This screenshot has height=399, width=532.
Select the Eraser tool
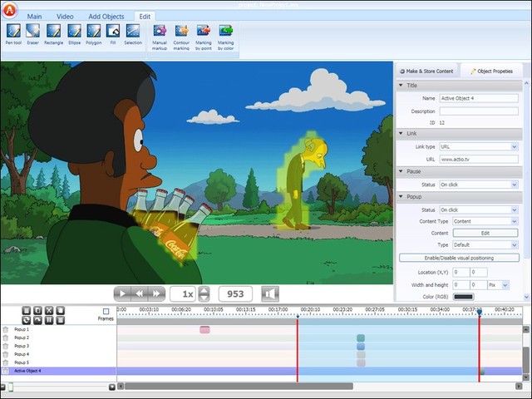pos(33,34)
